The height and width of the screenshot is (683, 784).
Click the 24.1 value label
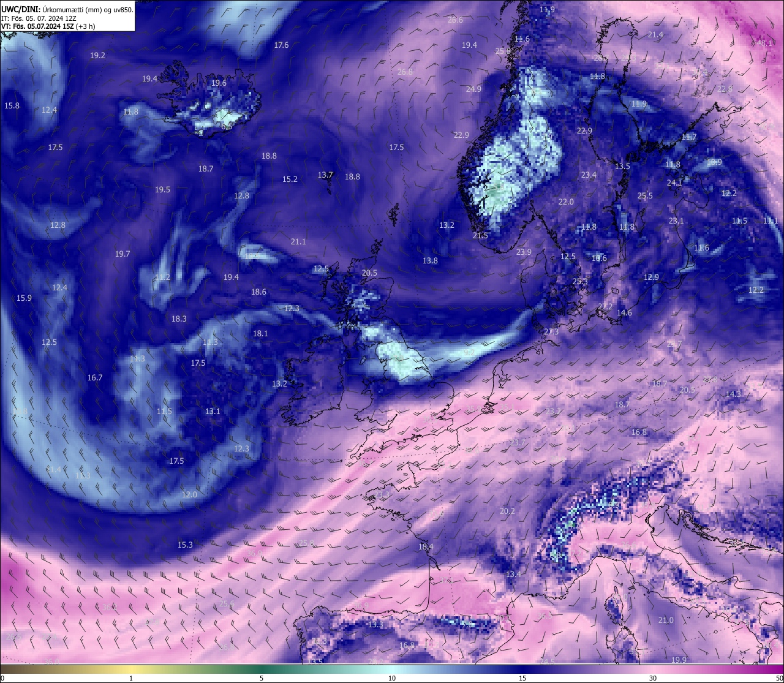[674, 183]
